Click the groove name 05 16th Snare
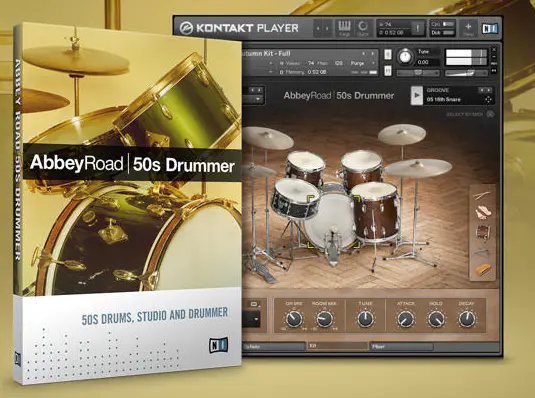 tap(444, 99)
